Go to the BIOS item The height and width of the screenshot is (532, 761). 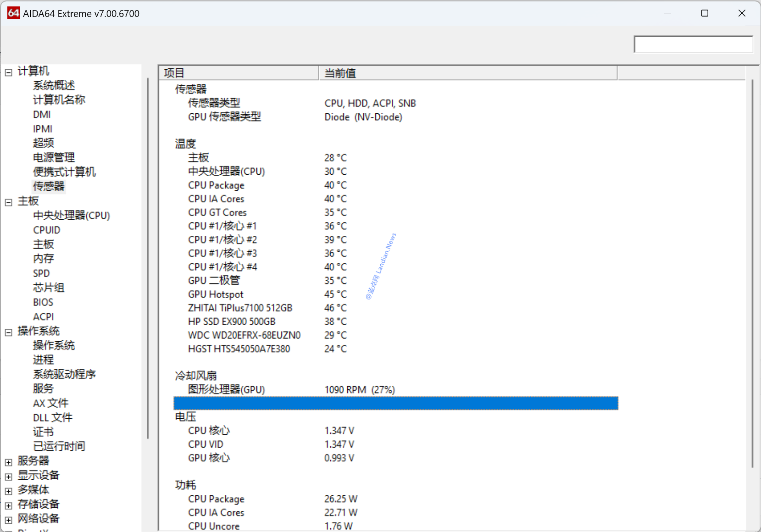(43, 302)
